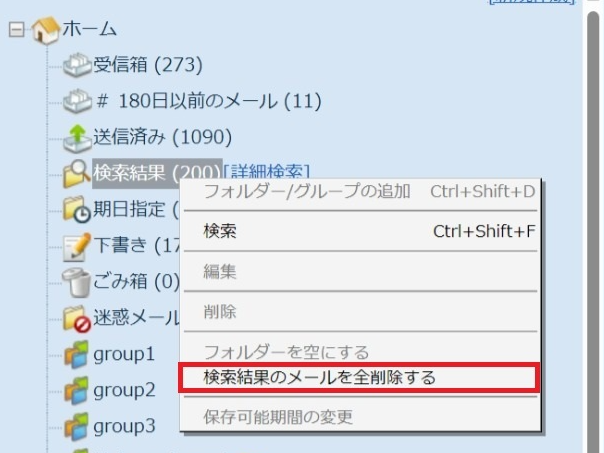Click the Sent (送信済み) folder icon
This screenshot has width=604, height=453.
(x=76, y=137)
